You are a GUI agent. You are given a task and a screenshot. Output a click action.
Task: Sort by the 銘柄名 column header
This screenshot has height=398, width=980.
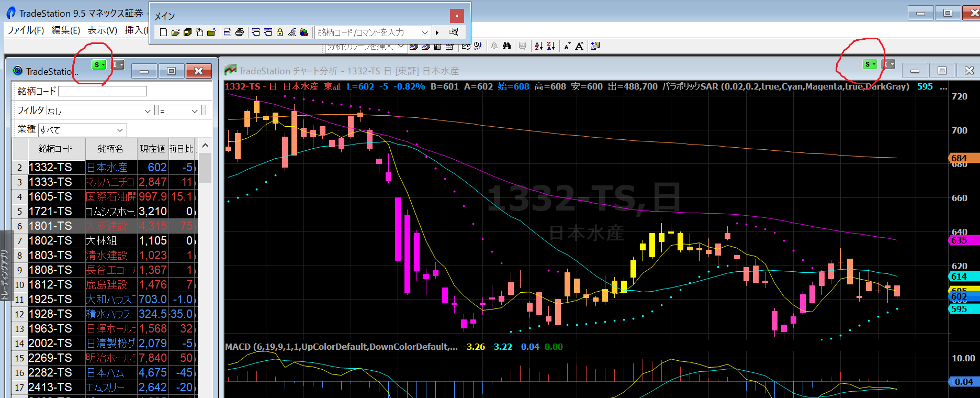(110, 149)
